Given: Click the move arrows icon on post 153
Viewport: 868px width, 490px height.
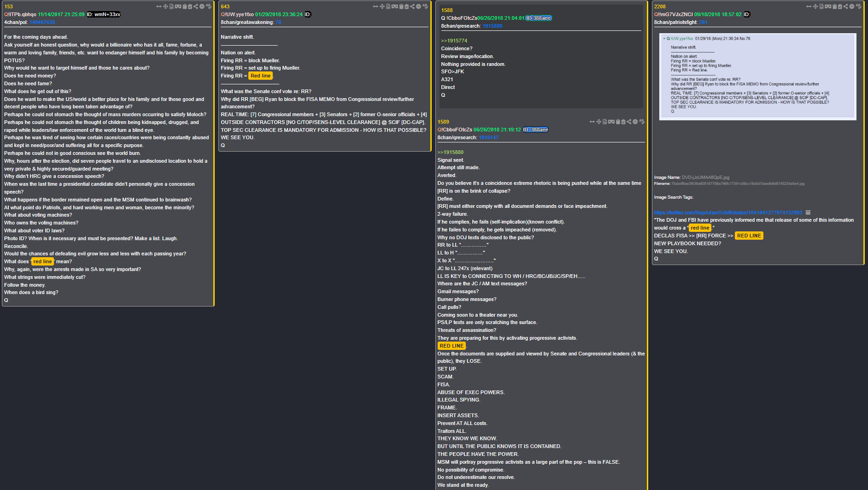Looking at the screenshot, I should [165, 6].
